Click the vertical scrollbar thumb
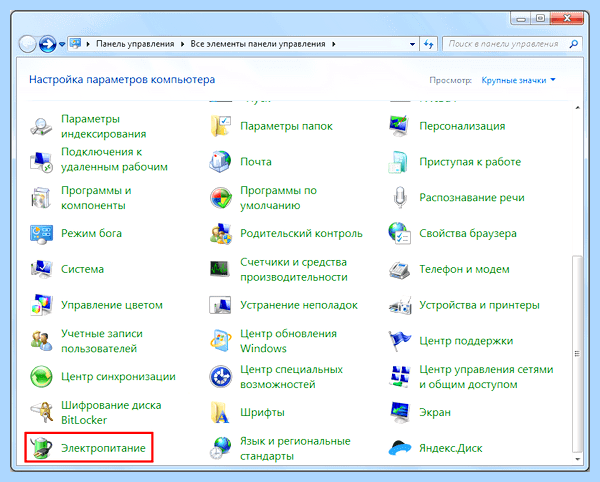Viewport: 600px width, 482px height. click(577, 354)
